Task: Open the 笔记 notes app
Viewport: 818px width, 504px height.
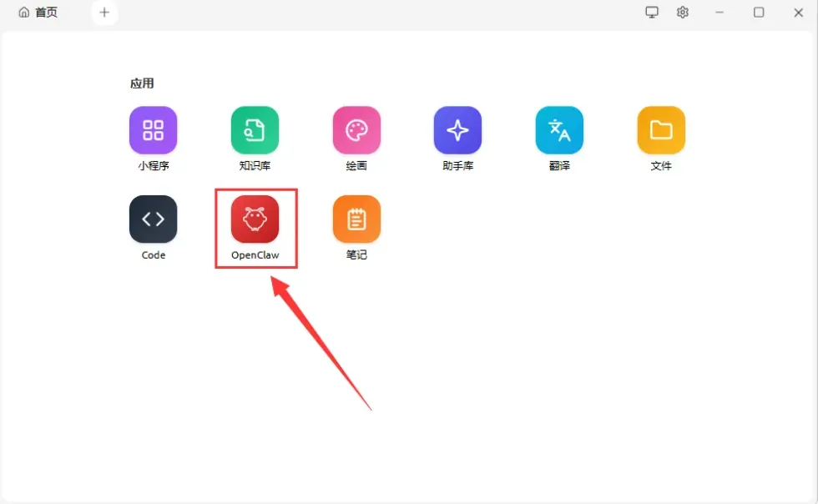Action: 356,219
